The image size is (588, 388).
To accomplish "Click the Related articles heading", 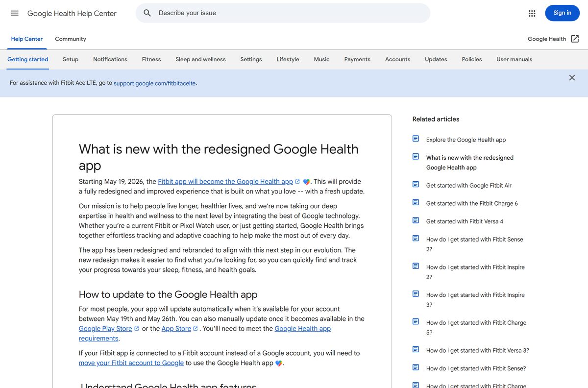I will pyautogui.click(x=436, y=119).
